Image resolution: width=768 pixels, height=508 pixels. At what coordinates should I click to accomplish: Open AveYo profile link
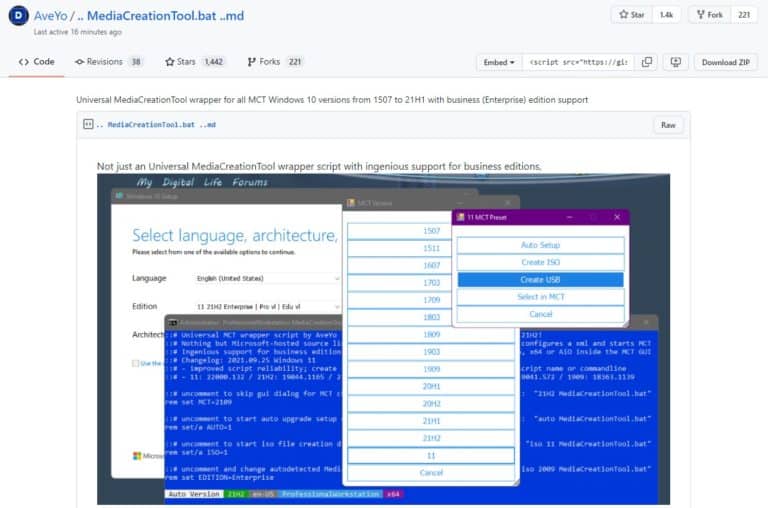pos(50,16)
